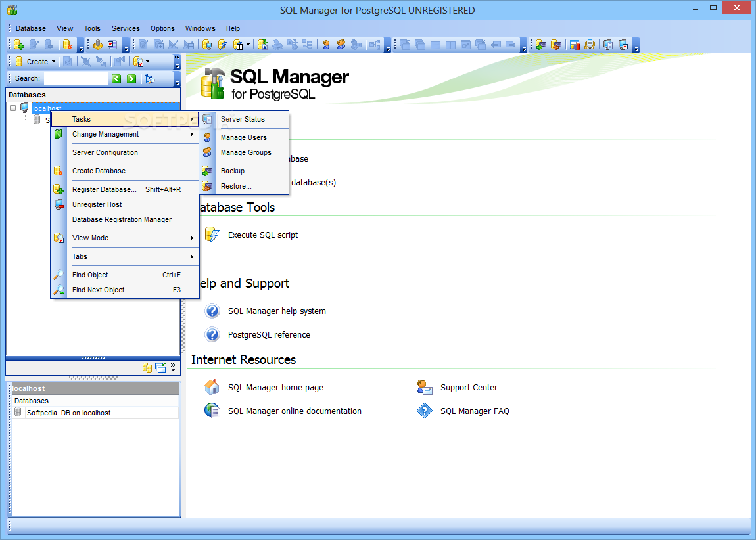This screenshot has width=756, height=540.
Task: Click the green next search result arrow
Action: click(131, 79)
